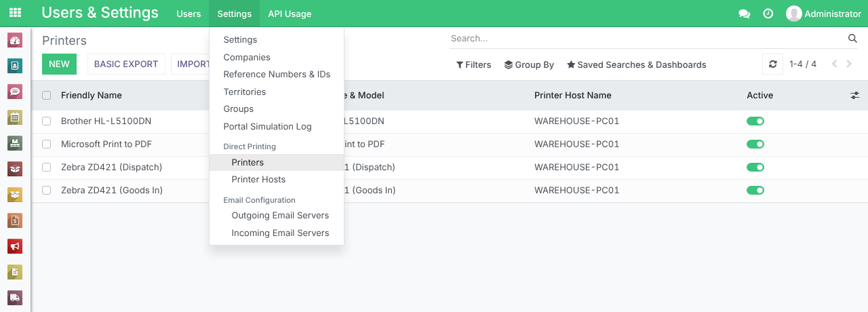
Task: Open the Group By dropdown
Action: pos(529,65)
